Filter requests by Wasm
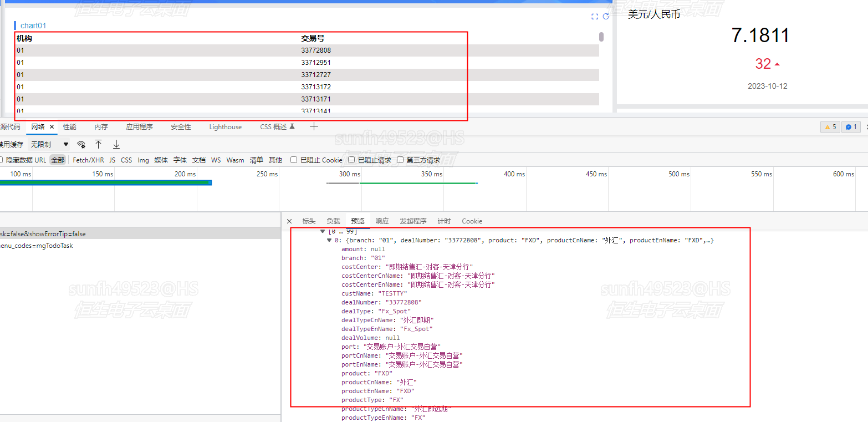 pyautogui.click(x=235, y=160)
